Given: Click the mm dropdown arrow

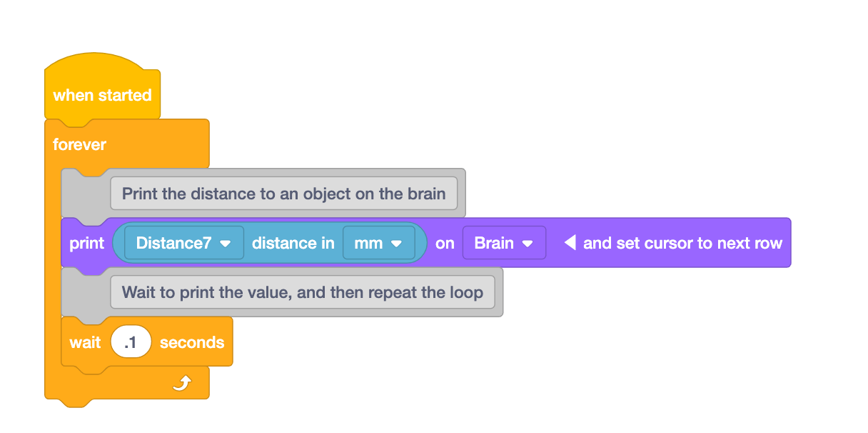Looking at the screenshot, I should point(398,244).
